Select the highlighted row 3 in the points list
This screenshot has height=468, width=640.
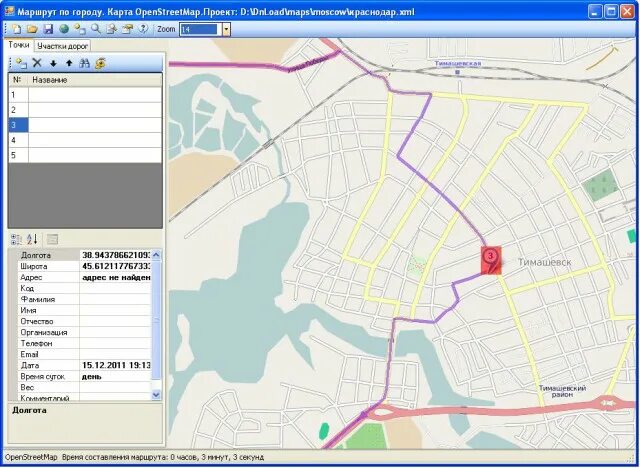coord(85,125)
